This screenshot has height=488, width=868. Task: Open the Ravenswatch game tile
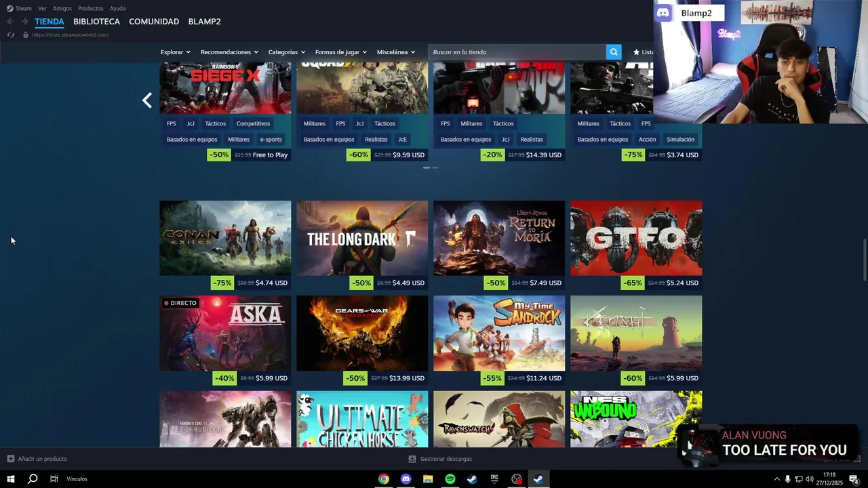pyautogui.click(x=499, y=419)
